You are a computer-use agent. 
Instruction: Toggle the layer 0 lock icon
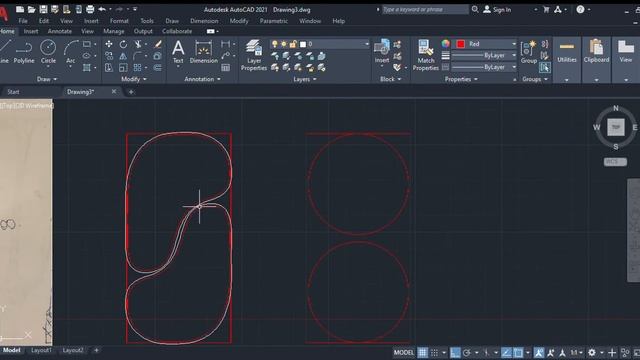[x=293, y=44]
